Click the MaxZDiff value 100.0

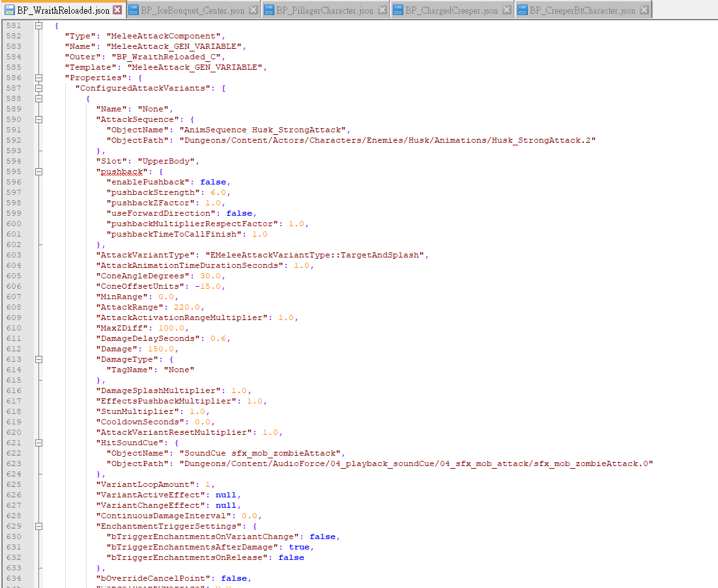coord(171,328)
